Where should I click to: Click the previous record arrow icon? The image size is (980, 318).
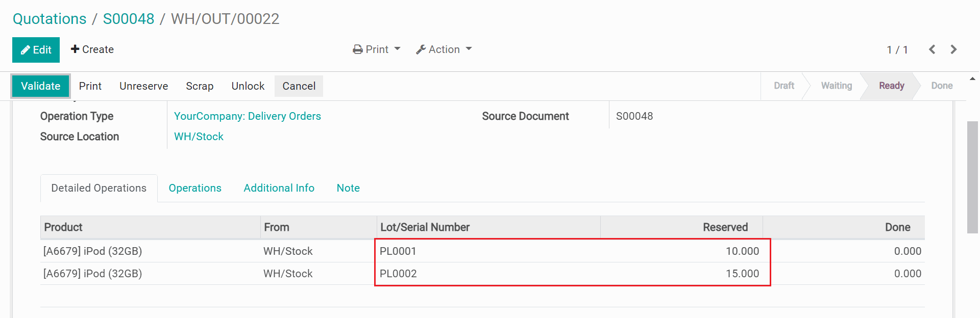point(932,49)
